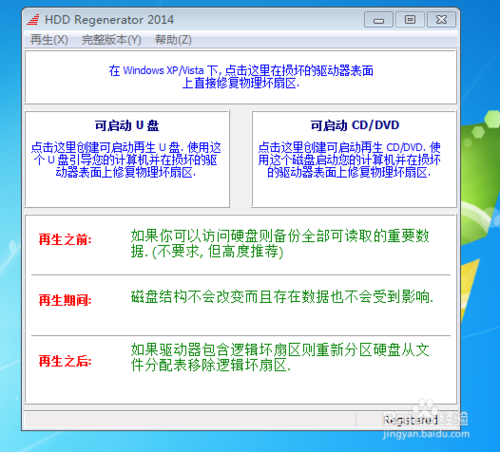Click the 再生期间 label

click(x=65, y=300)
